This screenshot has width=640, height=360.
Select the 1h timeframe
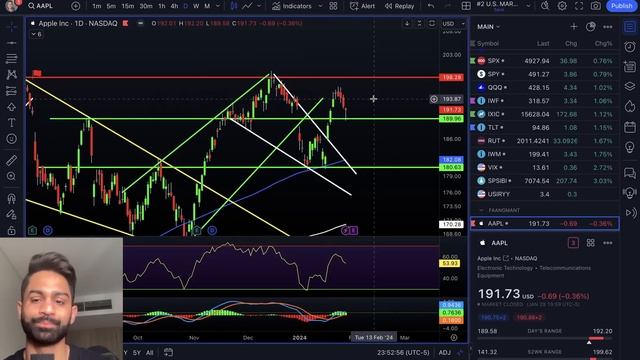tap(162, 6)
